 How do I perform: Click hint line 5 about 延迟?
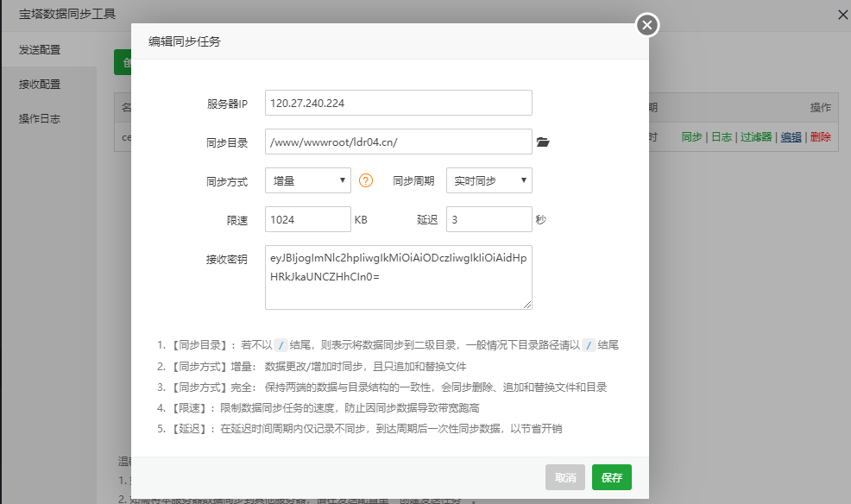359,429
